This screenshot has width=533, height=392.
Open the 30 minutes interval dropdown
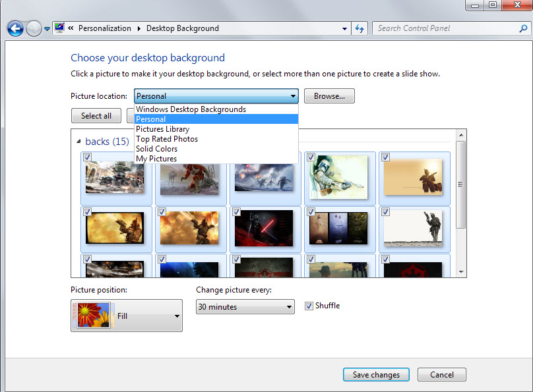pyautogui.click(x=245, y=307)
